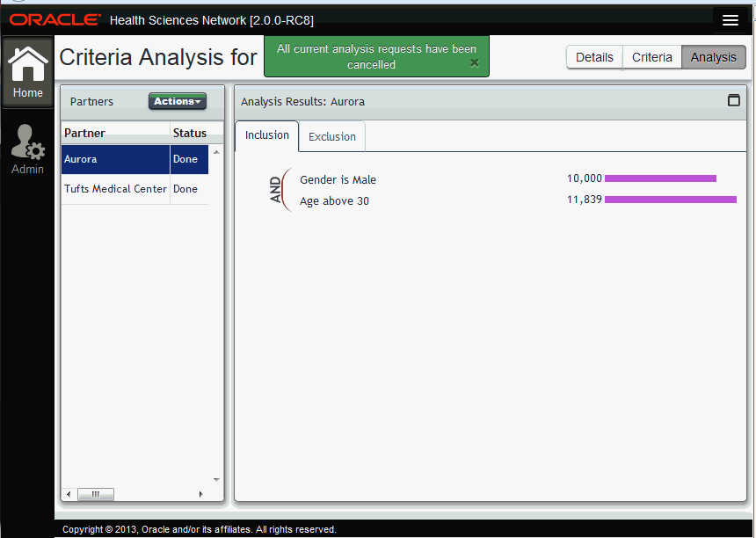Click the 11,839 result bar
This screenshot has height=538, width=756.
click(671, 200)
